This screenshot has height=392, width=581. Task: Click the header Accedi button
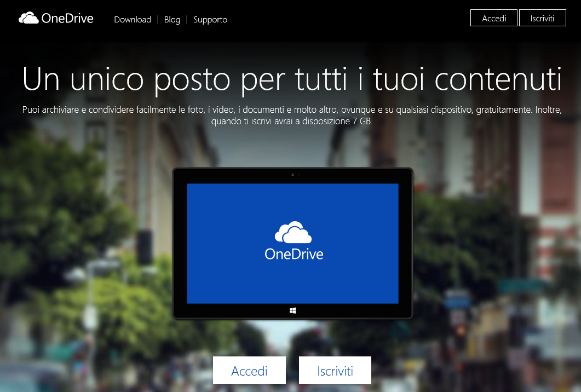click(x=493, y=18)
